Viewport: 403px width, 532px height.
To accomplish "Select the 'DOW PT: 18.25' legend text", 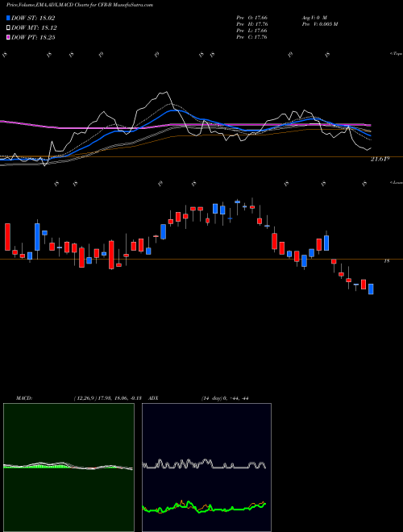I will point(33,37).
